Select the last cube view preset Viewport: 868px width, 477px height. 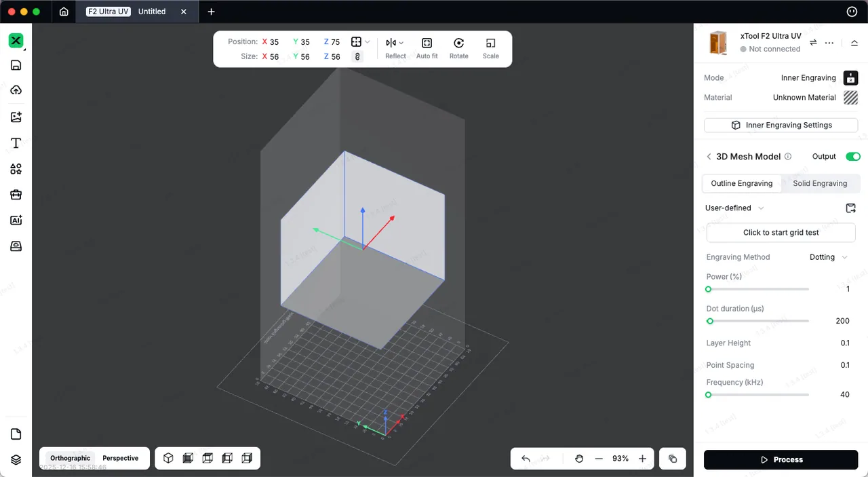[x=247, y=459]
